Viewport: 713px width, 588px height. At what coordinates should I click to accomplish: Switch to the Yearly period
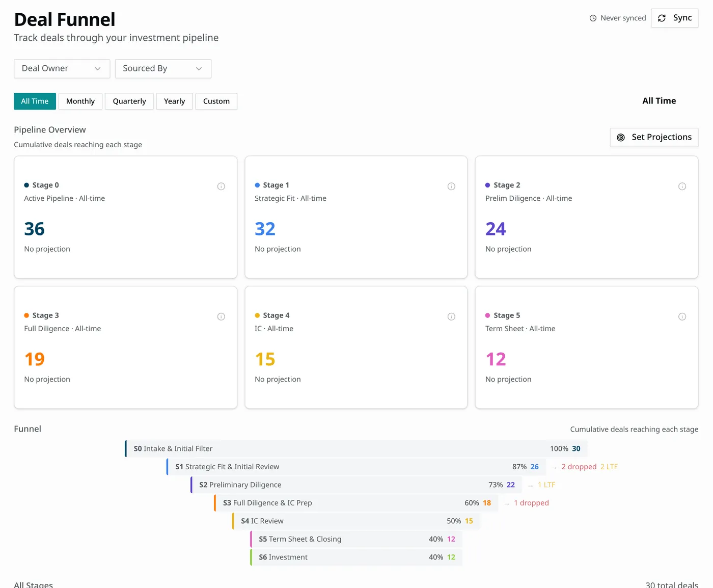pyautogui.click(x=174, y=101)
